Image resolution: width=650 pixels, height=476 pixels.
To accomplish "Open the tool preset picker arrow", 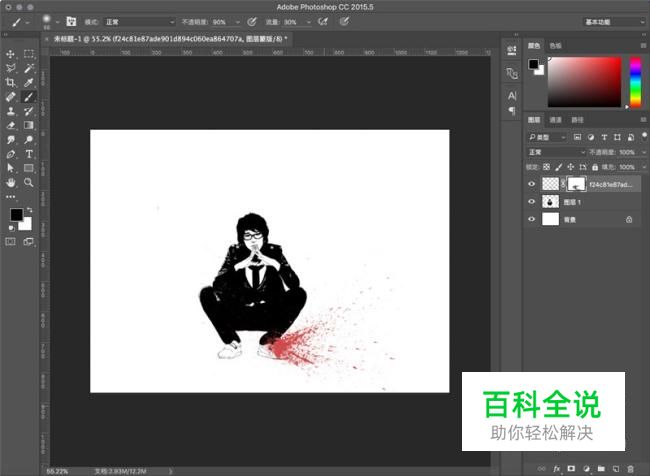I will (x=27, y=22).
